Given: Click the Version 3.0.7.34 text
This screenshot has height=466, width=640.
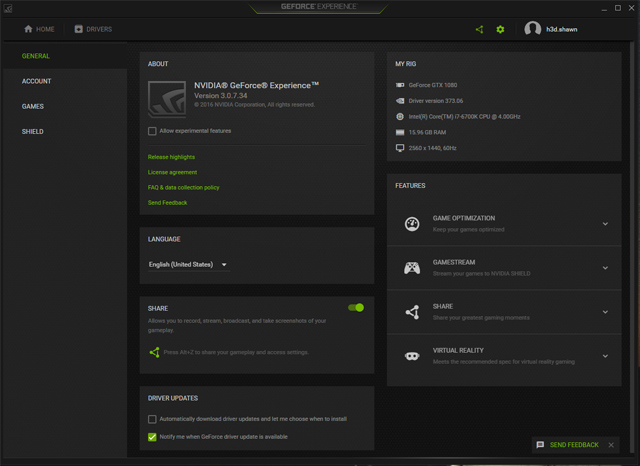Looking at the screenshot, I should 220,95.
